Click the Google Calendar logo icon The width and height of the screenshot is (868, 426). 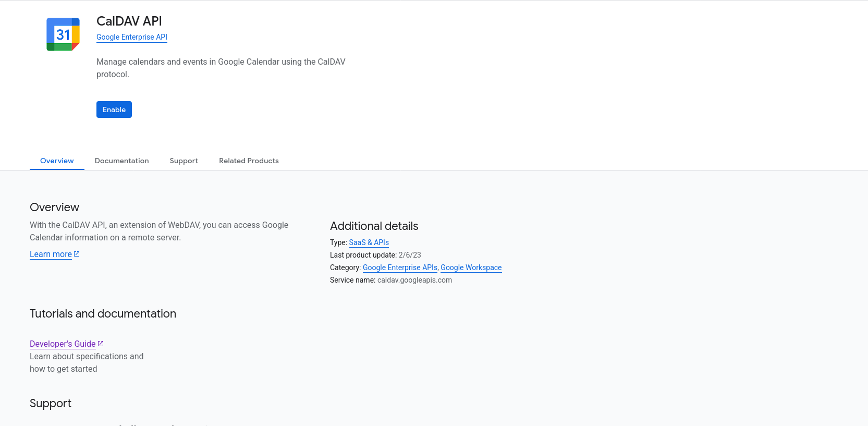tap(63, 34)
